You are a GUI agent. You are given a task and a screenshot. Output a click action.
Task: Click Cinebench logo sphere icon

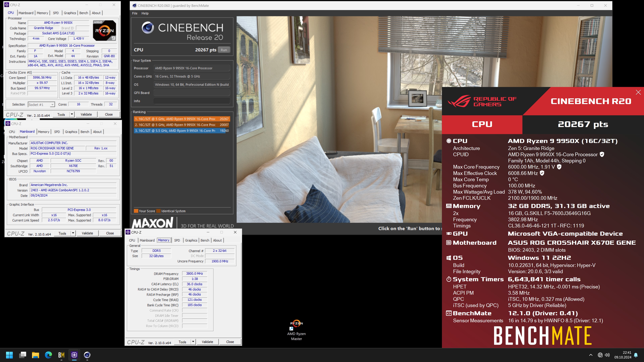pos(148,28)
